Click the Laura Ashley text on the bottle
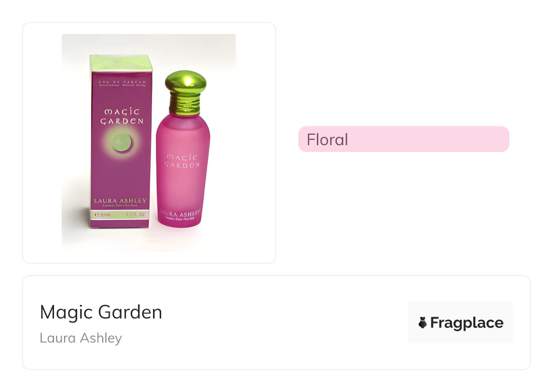 181,214
